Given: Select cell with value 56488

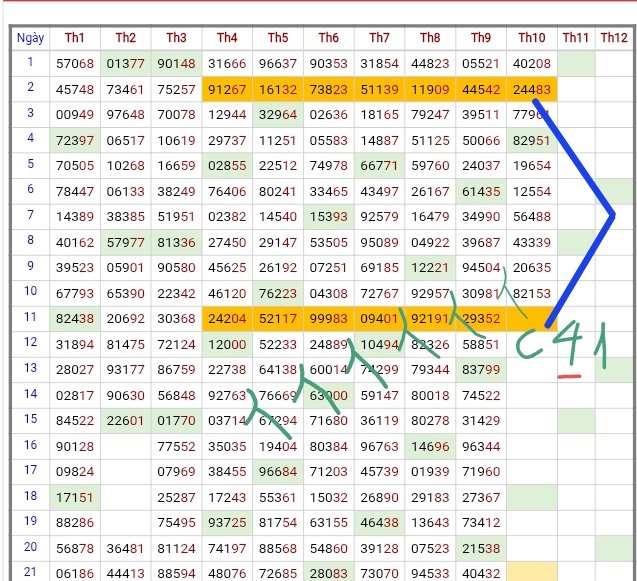Looking at the screenshot, I should point(532,217).
